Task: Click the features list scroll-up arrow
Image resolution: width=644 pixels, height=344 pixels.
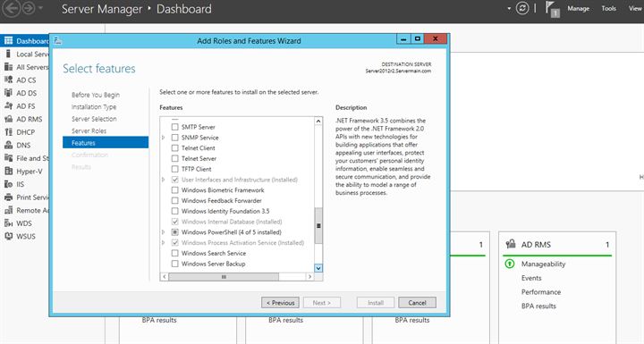Action: pyautogui.click(x=318, y=122)
